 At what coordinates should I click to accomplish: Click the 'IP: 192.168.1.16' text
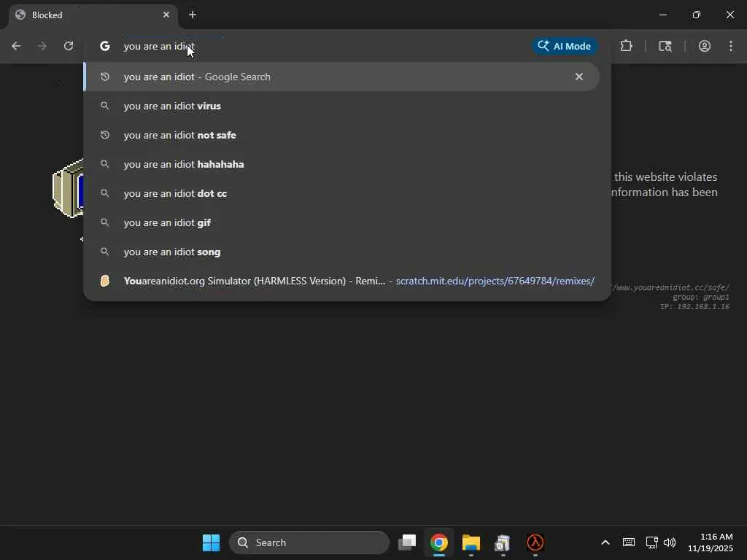pyautogui.click(x=694, y=307)
